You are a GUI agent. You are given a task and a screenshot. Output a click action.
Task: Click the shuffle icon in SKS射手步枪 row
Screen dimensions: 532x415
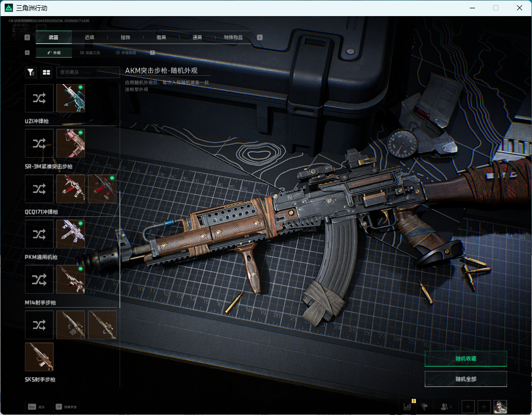point(39,325)
